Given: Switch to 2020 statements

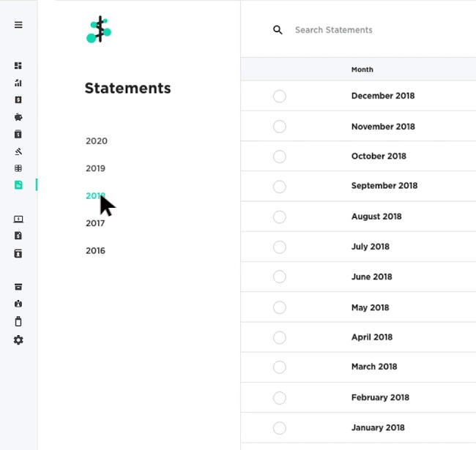Looking at the screenshot, I should pyautogui.click(x=96, y=141).
